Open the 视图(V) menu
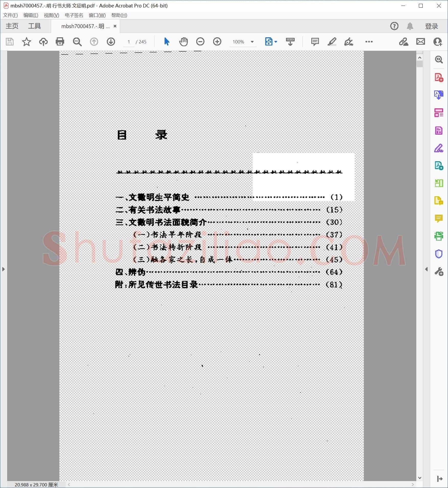Viewport: 448px width, 488px height. tap(51, 15)
